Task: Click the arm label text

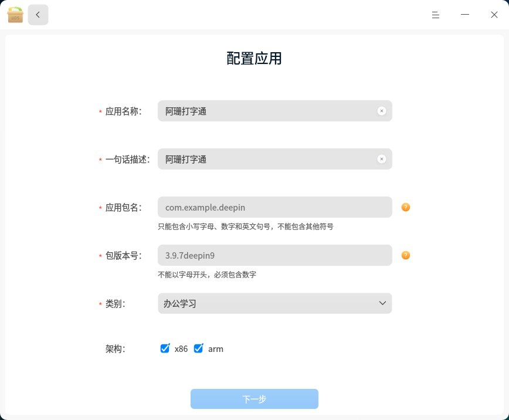Action: (216, 349)
